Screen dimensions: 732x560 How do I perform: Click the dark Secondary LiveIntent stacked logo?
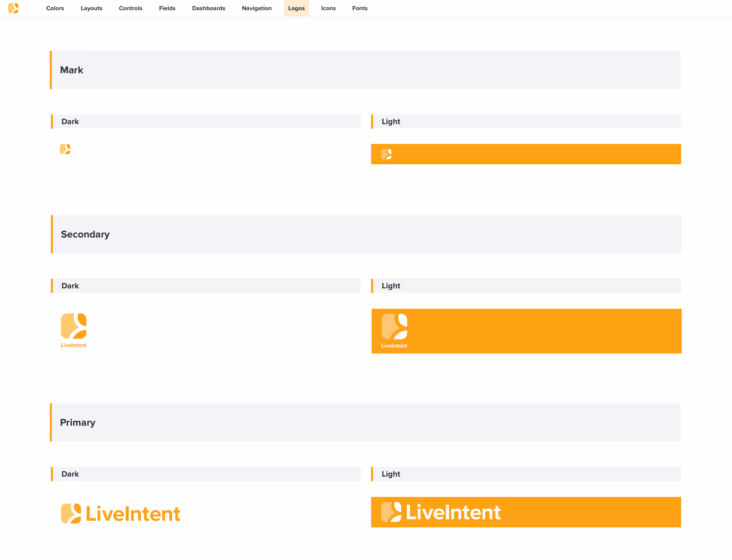click(x=74, y=330)
